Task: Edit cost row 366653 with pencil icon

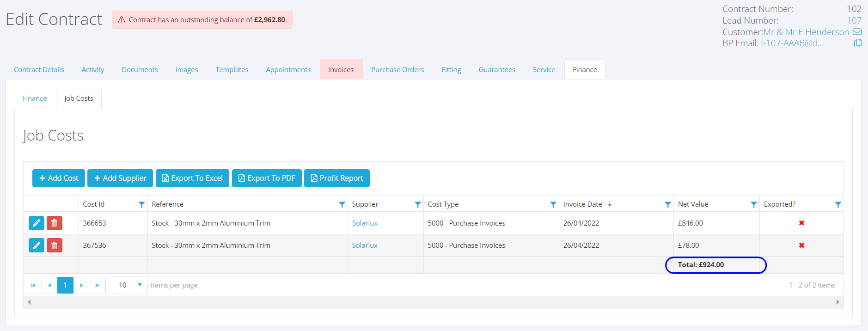Action: (x=37, y=223)
